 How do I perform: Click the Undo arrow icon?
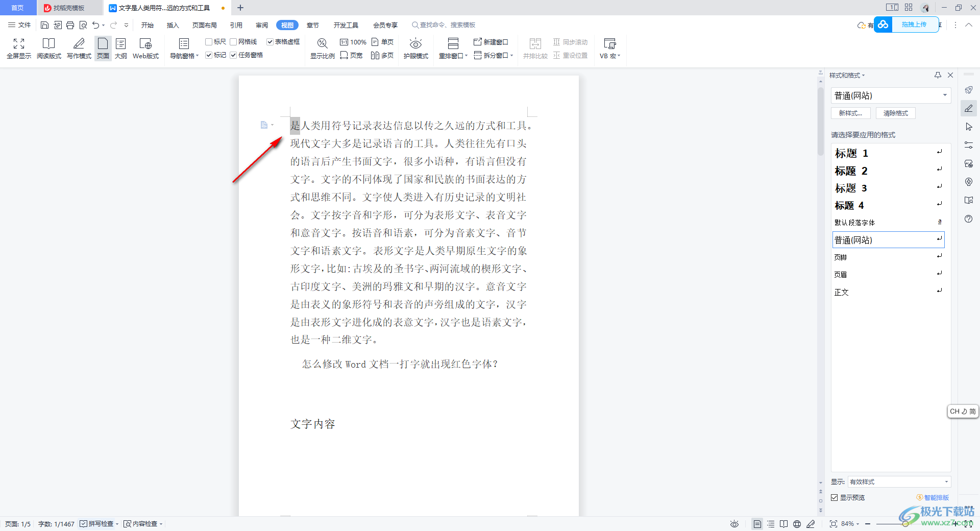pos(95,25)
